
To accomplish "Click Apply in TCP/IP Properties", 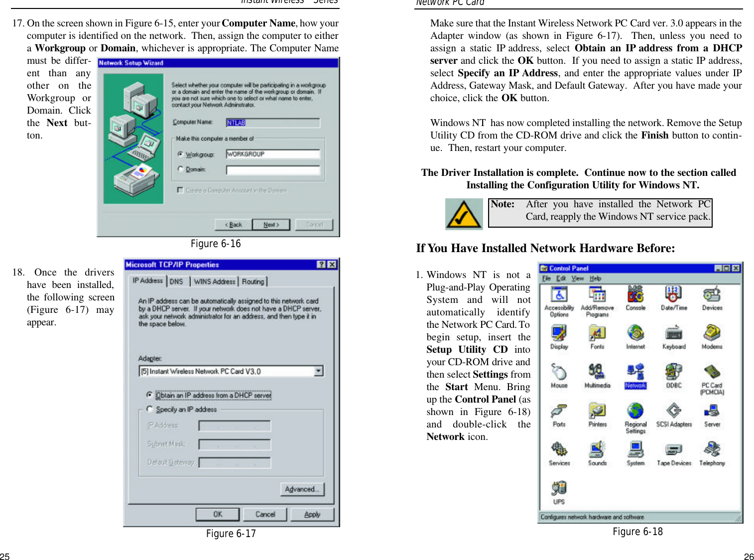I will pyautogui.click(x=312, y=514).
